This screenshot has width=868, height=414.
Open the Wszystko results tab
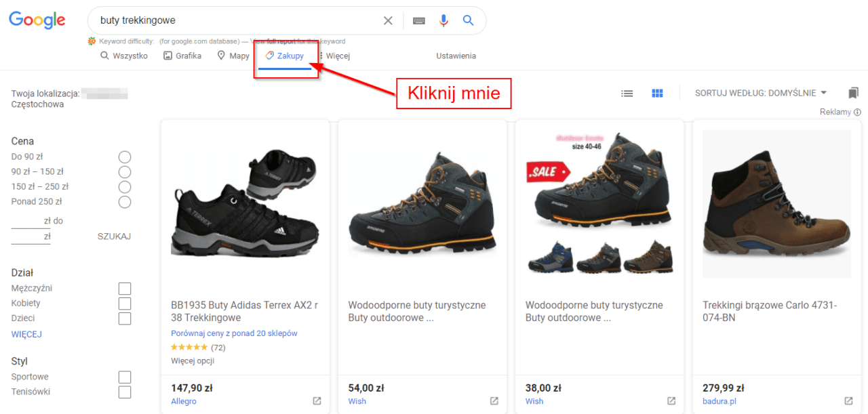(124, 56)
